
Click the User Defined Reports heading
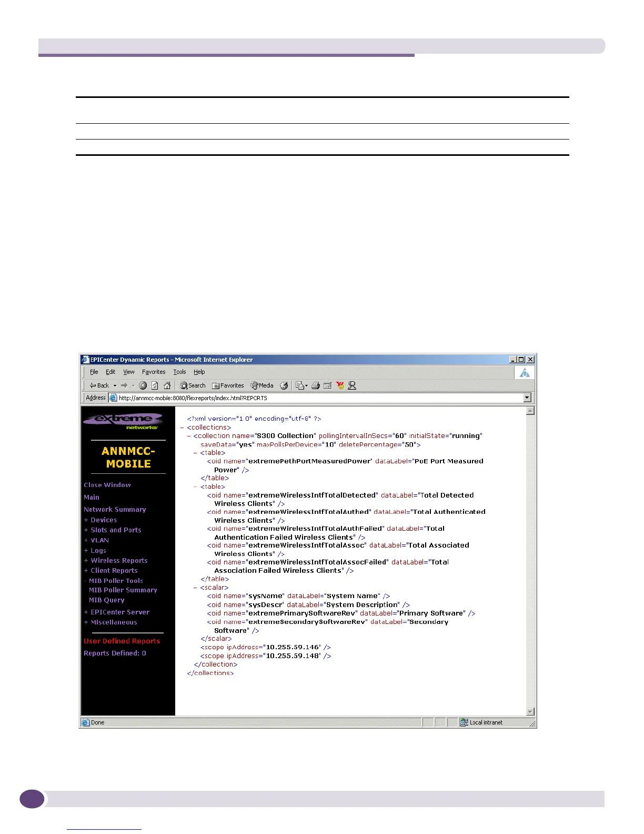tap(122, 641)
